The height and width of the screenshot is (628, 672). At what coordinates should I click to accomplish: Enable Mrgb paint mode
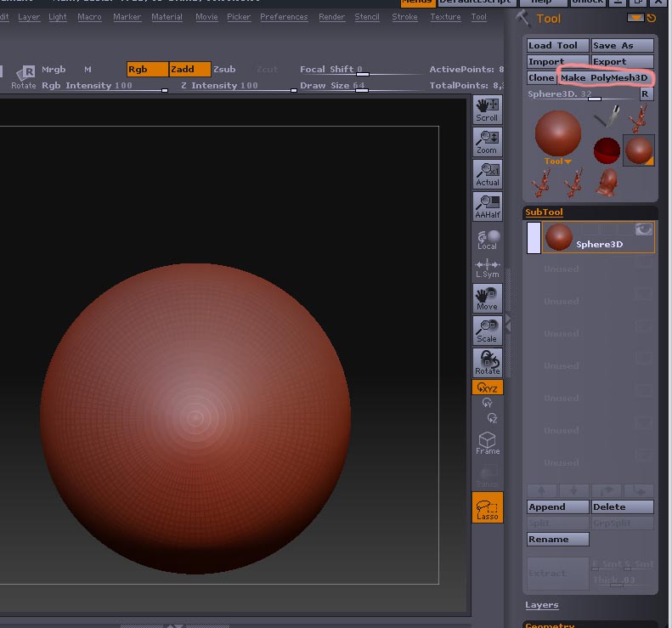54,69
